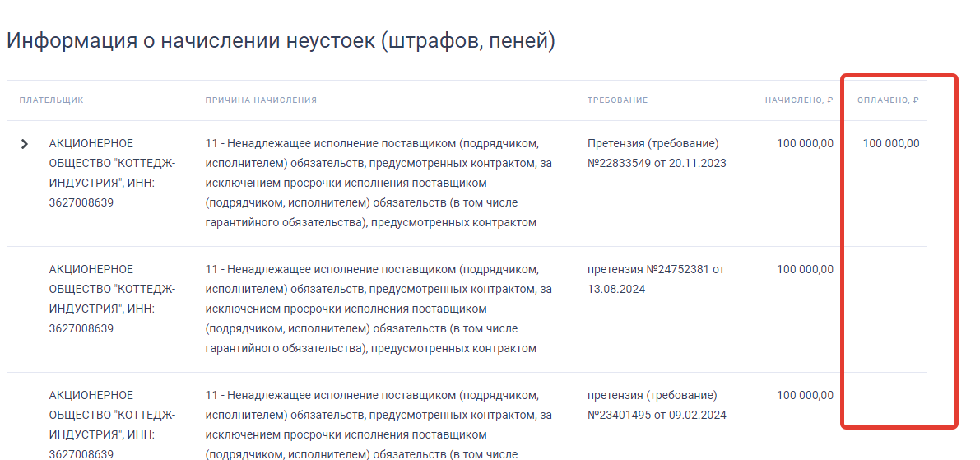Click the НАЧИСЛЕНО ₽ column header

[798, 100]
